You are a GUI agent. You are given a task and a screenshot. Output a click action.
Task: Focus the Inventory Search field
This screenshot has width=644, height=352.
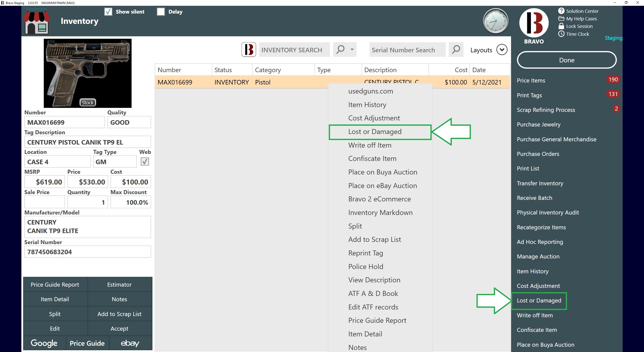pos(294,50)
